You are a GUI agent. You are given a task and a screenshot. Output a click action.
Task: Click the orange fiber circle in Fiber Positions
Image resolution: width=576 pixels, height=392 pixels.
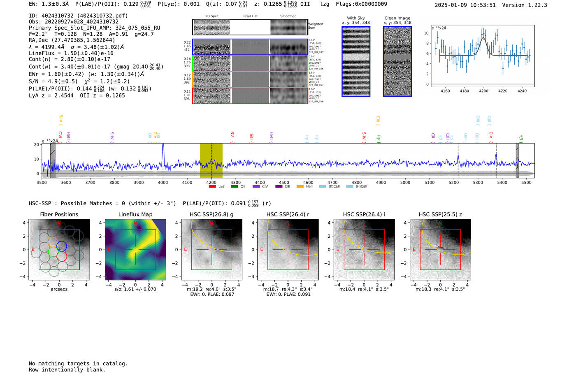53,242
